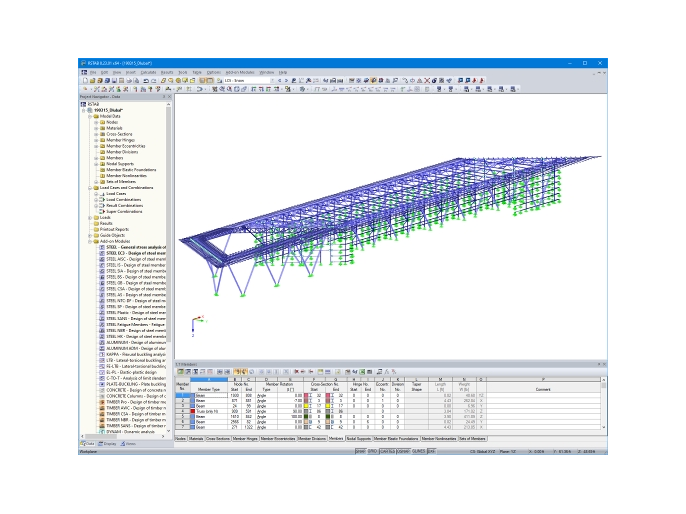Select Printout Reports in navigator tree

[x=114, y=229]
